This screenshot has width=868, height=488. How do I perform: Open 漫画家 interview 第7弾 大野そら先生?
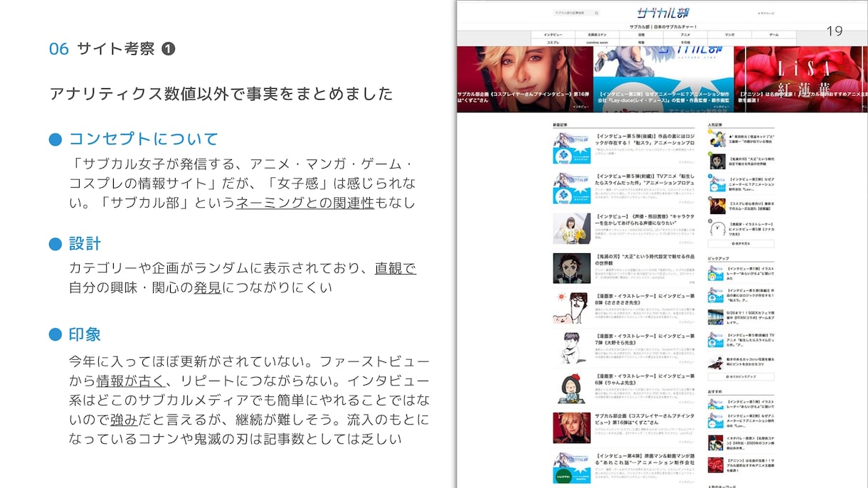tap(645, 338)
